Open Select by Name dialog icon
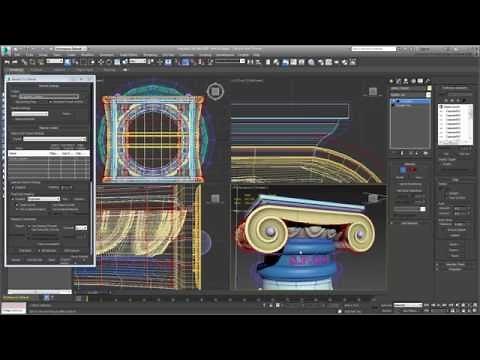This screenshot has height=360, width=480. pyautogui.click(x=76, y=62)
